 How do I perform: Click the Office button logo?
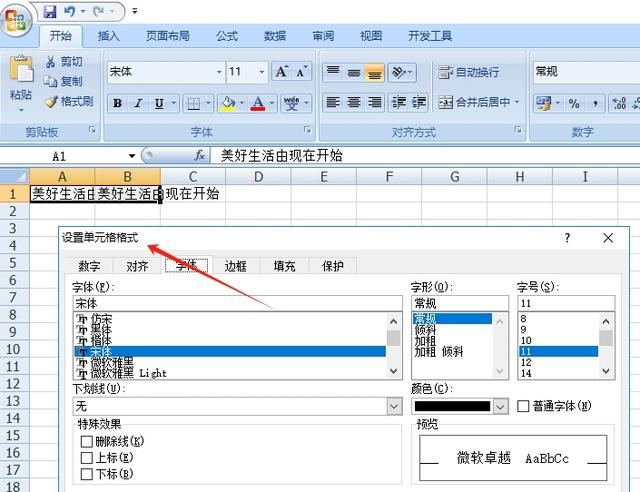[x=16, y=20]
